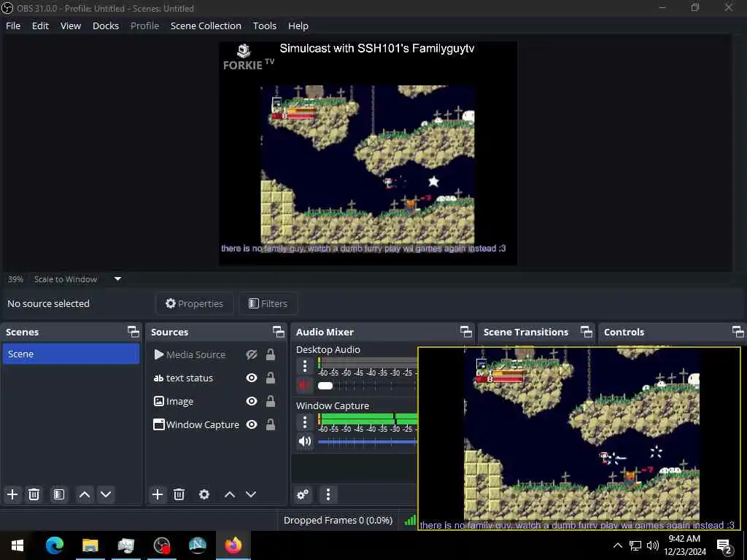Viewport: 747px width, 560px height.
Task: Open Scene Collection menu
Action: point(206,26)
